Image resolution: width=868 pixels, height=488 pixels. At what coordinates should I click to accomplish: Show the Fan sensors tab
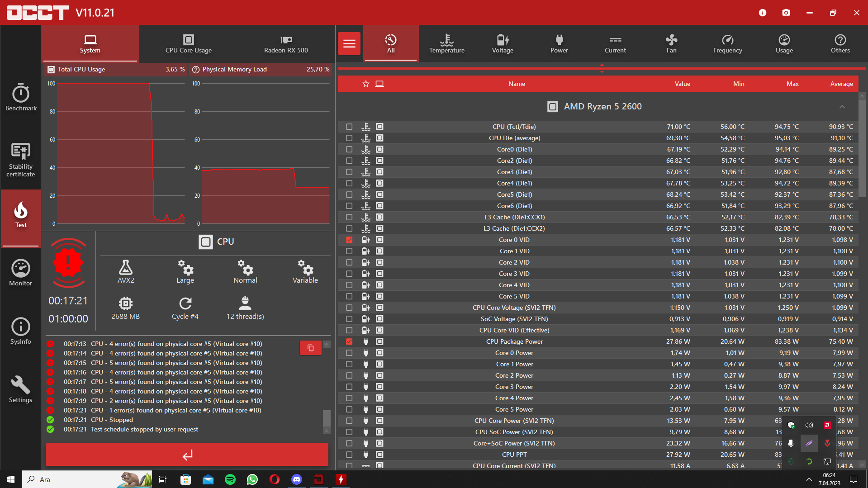click(672, 43)
